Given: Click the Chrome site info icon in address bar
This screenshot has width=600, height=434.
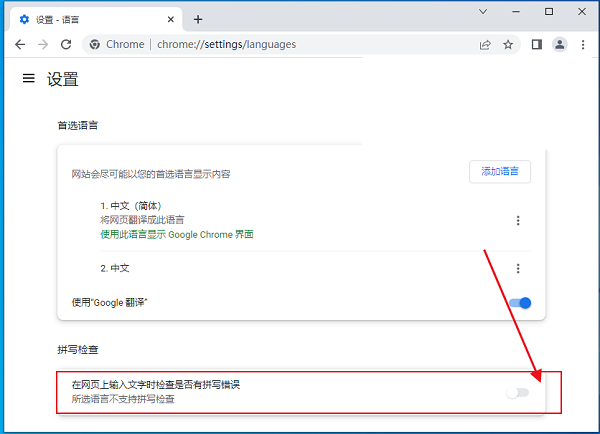Looking at the screenshot, I should tap(95, 44).
